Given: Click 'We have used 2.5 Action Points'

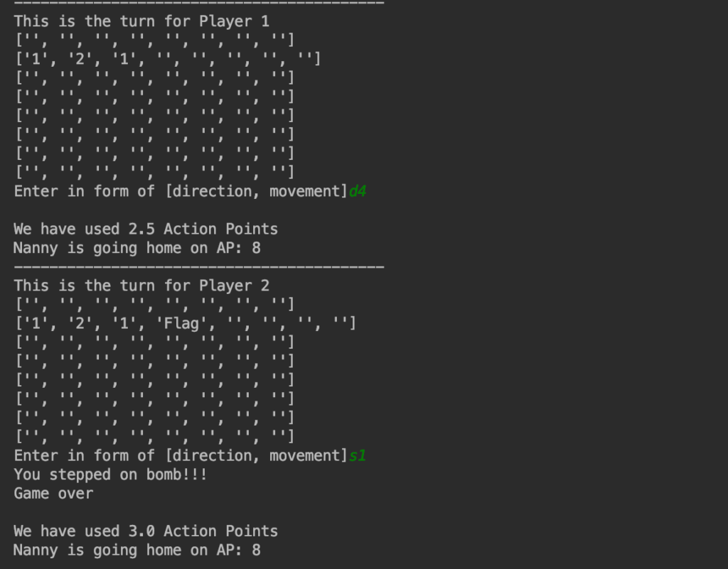Looking at the screenshot, I should (x=146, y=229).
